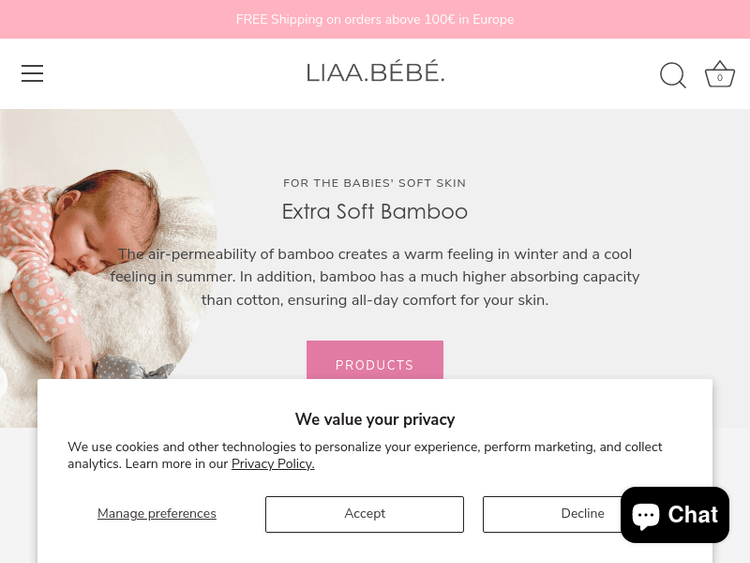Click the previous slide arrow on the hero's left edge

(x=3, y=382)
